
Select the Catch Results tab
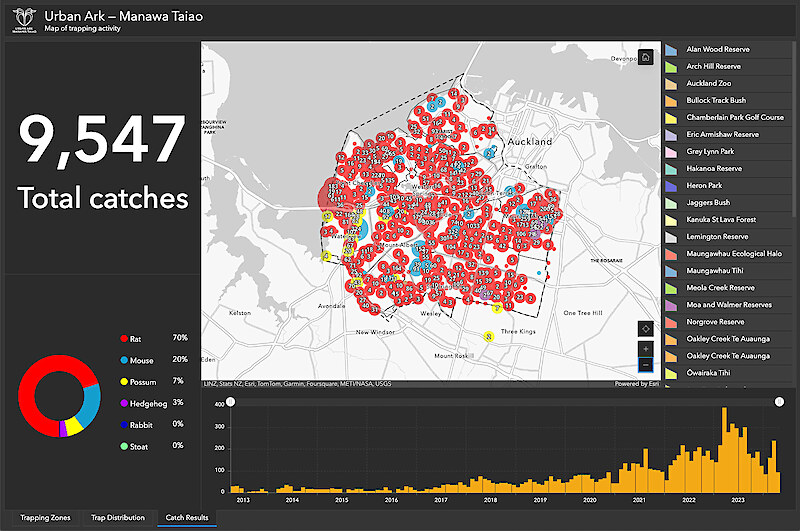coord(187,518)
